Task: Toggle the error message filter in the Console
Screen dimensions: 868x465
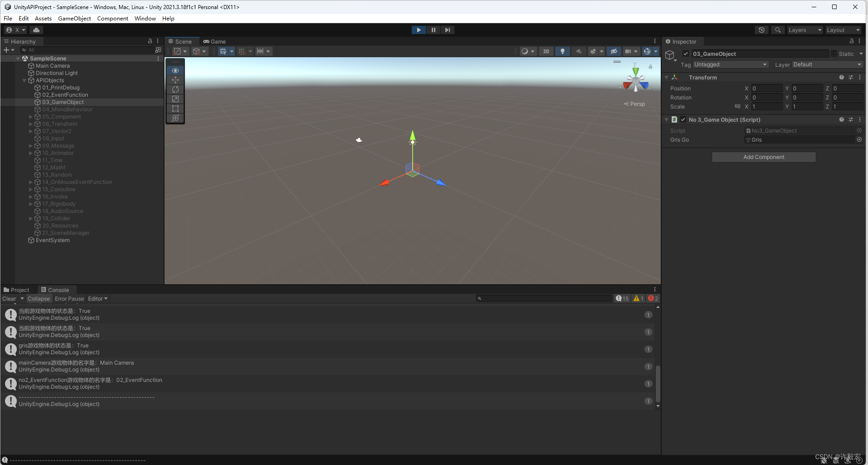Action: 653,298
